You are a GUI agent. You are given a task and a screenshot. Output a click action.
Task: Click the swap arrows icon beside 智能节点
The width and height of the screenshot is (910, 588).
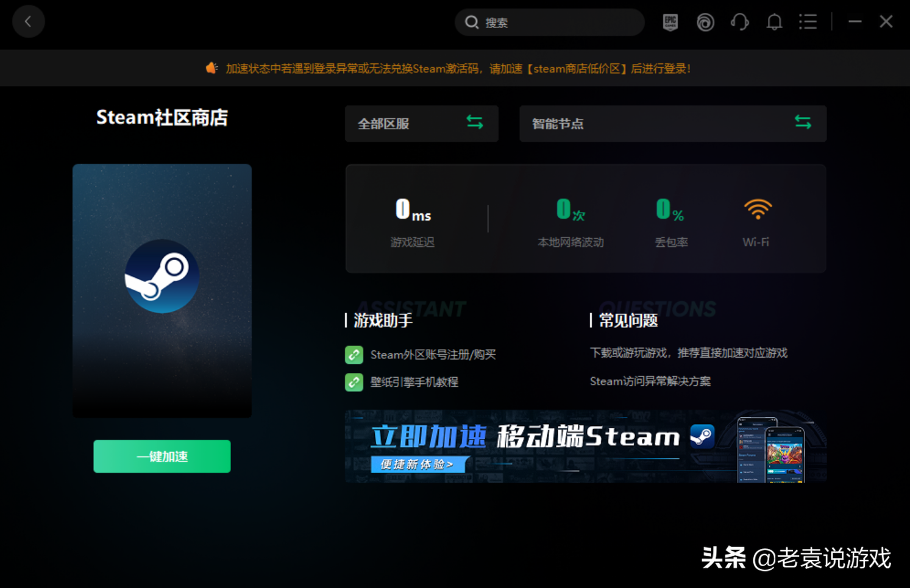803,122
